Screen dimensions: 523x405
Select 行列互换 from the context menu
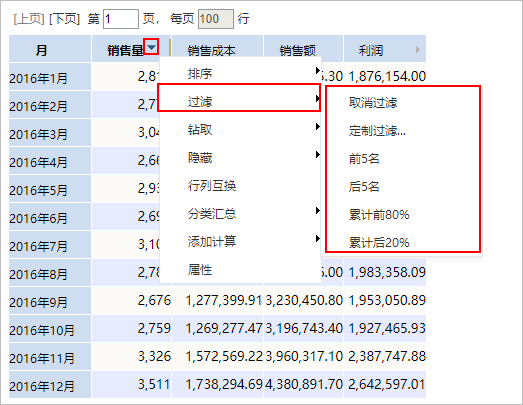pyautogui.click(x=240, y=185)
